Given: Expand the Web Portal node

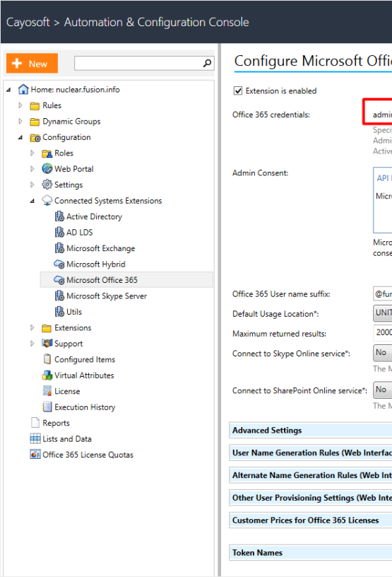Looking at the screenshot, I should 32,168.
